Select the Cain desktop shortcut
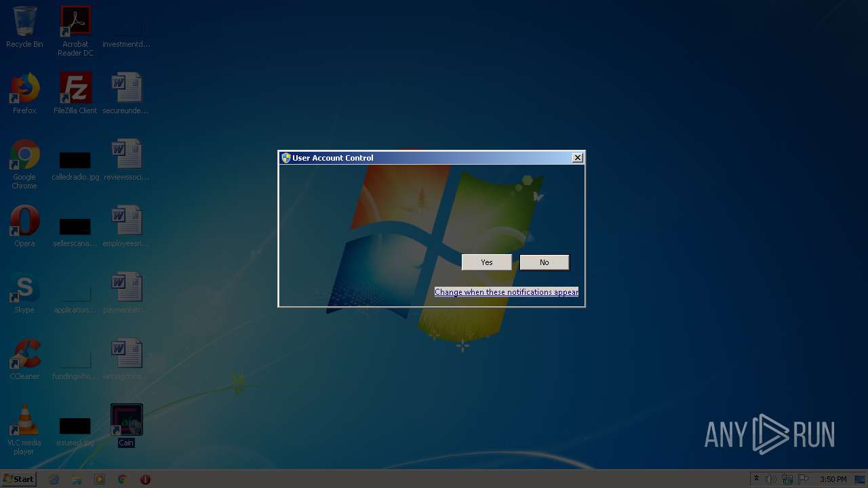Screen dimensions: 868x488 coord(126,426)
